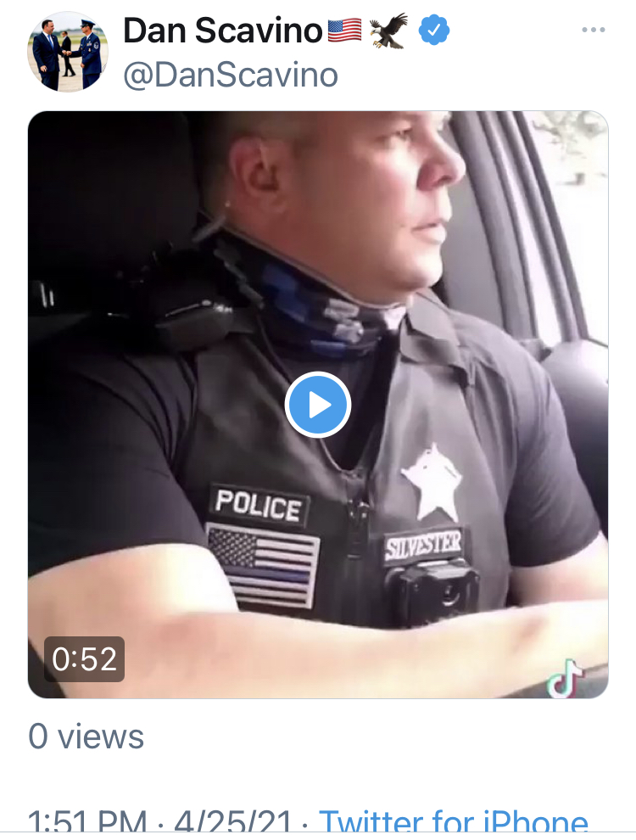Click the POLICE patch in the video
The height and width of the screenshot is (840, 636).
coord(259,505)
